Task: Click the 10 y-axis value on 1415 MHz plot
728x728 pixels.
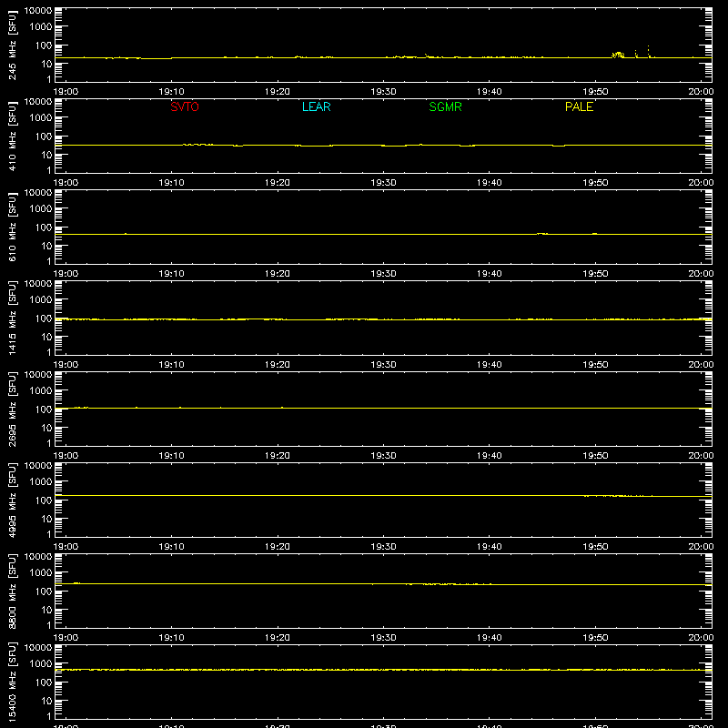Action: point(46,337)
